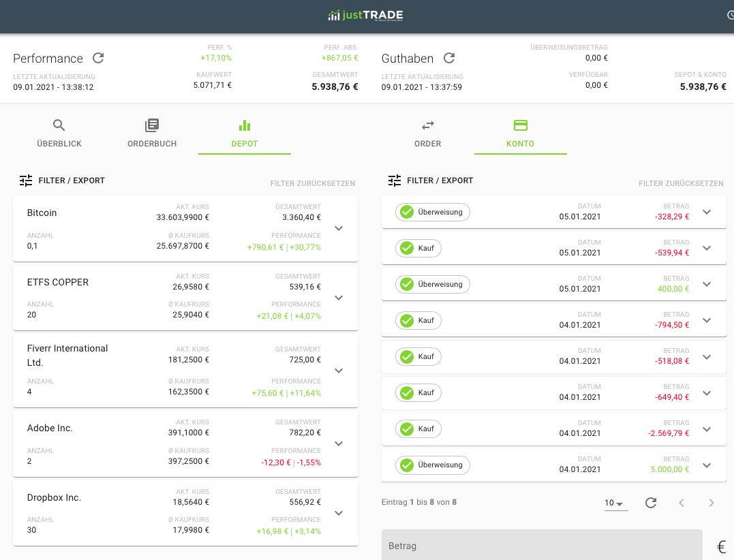The image size is (734, 560).
Task: Switch to the Order tab
Action: (x=428, y=134)
